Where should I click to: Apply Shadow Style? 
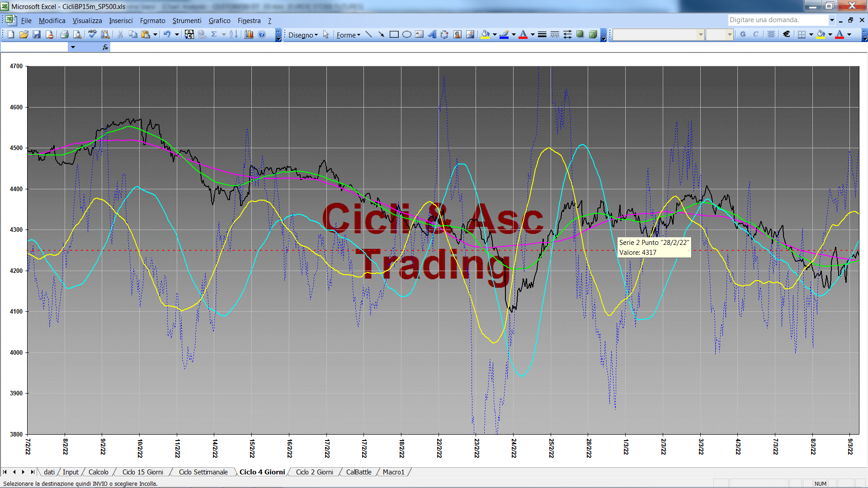pyautogui.click(x=580, y=34)
